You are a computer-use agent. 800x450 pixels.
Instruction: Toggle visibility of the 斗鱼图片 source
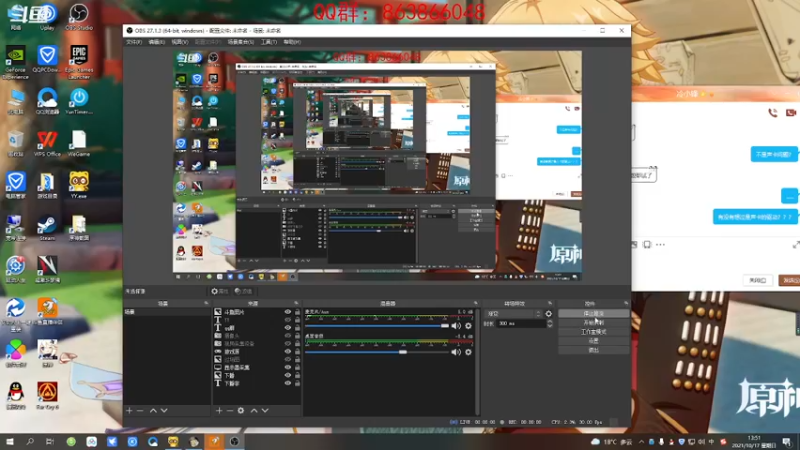288,312
